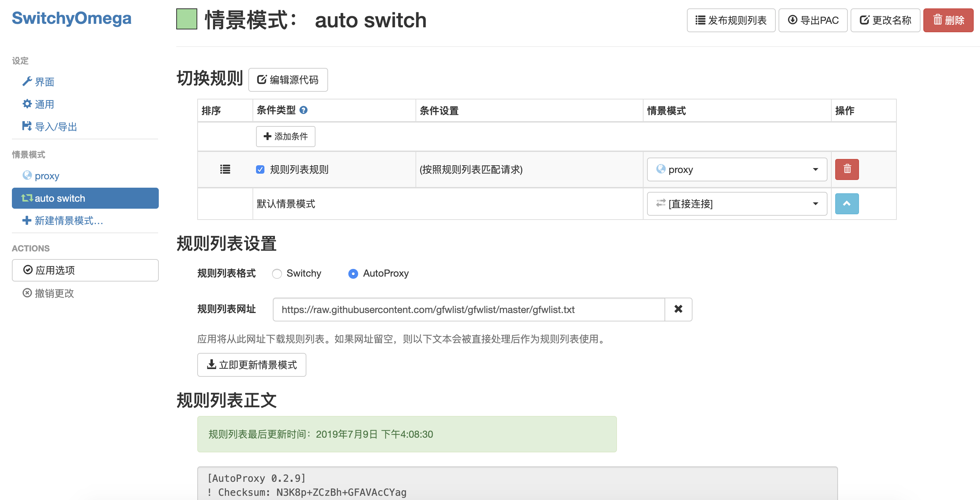
Task: Click the blue move-up arrow button
Action: [x=846, y=204]
